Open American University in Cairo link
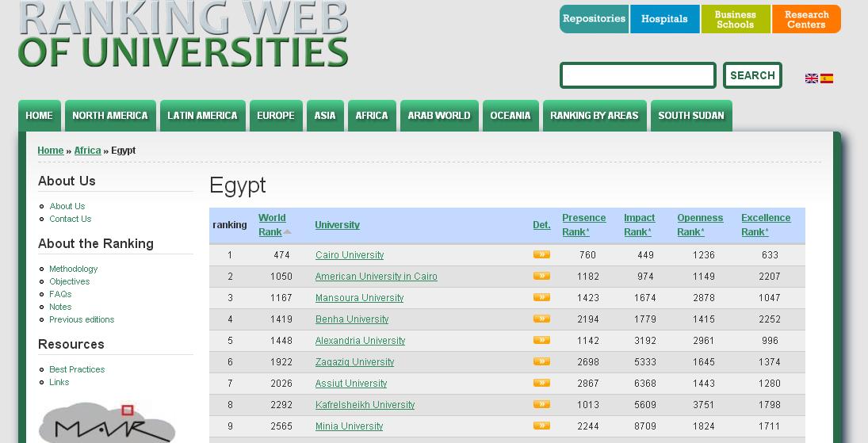The width and height of the screenshot is (868, 443). click(377, 277)
